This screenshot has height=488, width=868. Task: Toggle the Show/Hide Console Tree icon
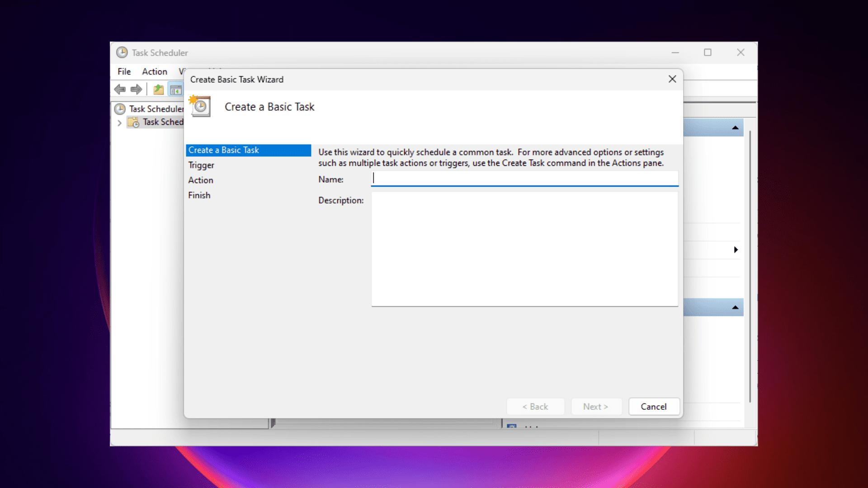click(x=175, y=89)
